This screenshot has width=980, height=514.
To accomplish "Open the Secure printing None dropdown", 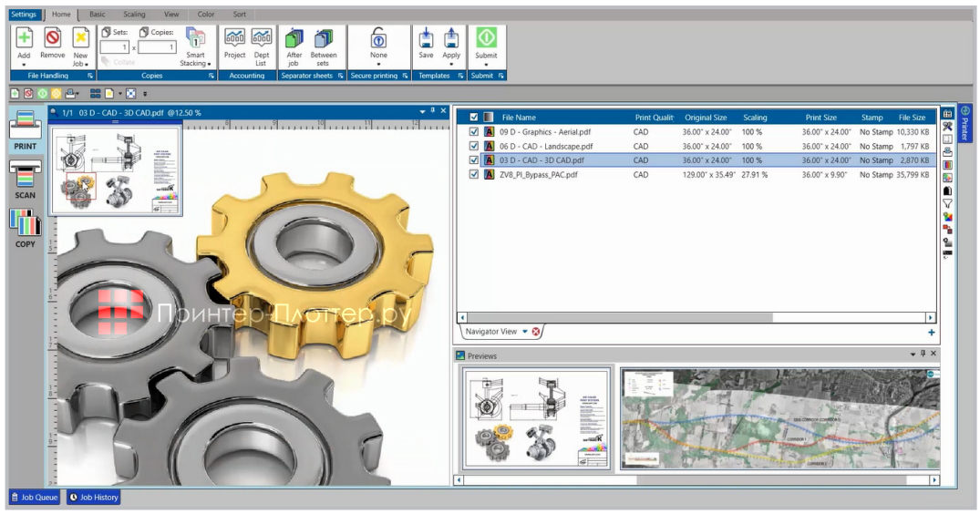I will (x=378, y=64).
